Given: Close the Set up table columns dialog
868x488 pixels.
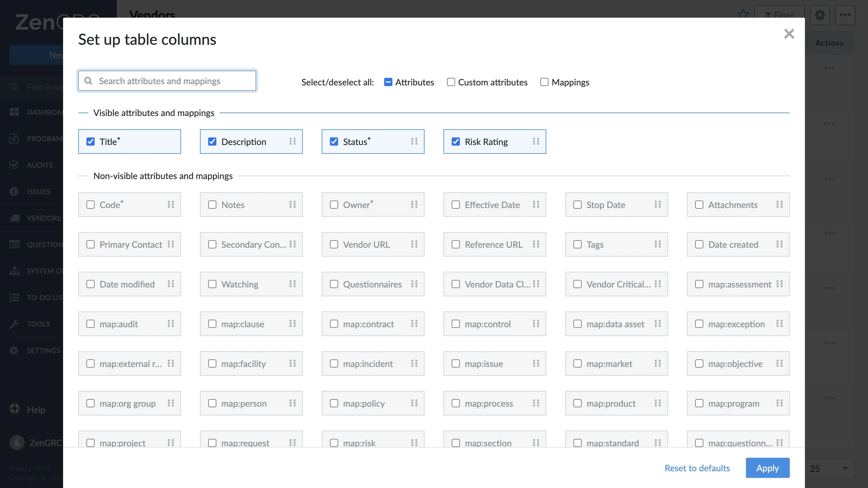Looking at the screenshot, I should click(789, 34).
